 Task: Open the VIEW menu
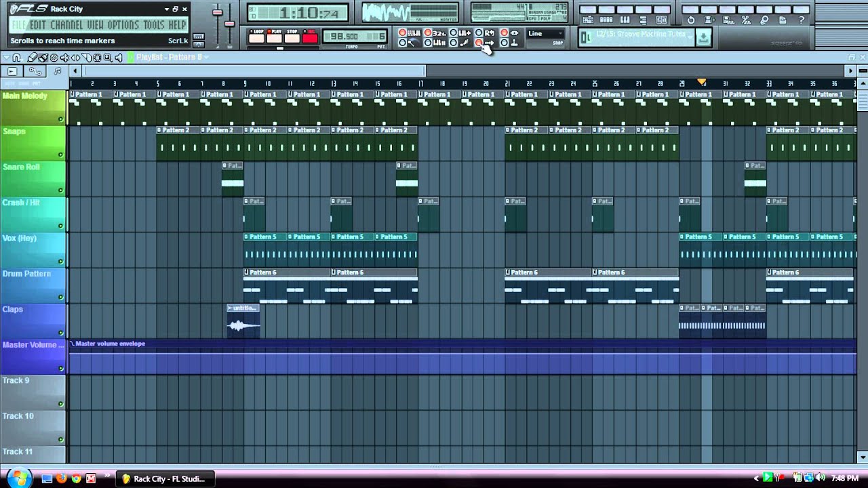(x=96, y=25)
